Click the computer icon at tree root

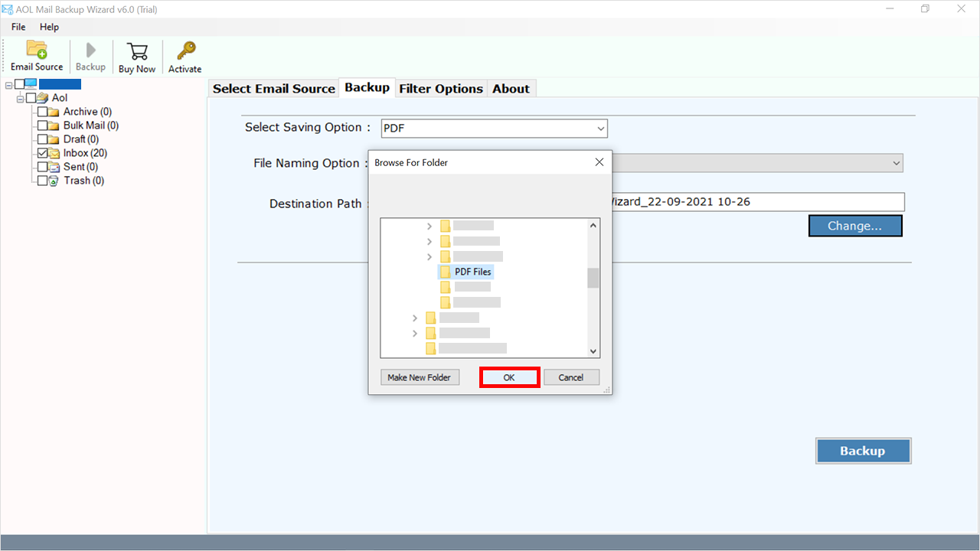(x=31, y=84)
